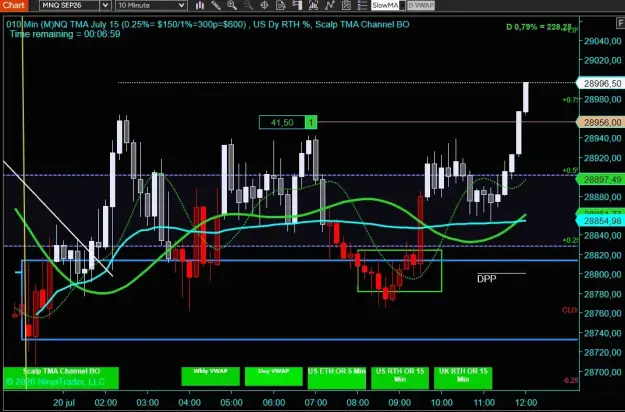625x412 pixels.
Task: Open the bar chart style icon
Action: click(x=200, y=5)
